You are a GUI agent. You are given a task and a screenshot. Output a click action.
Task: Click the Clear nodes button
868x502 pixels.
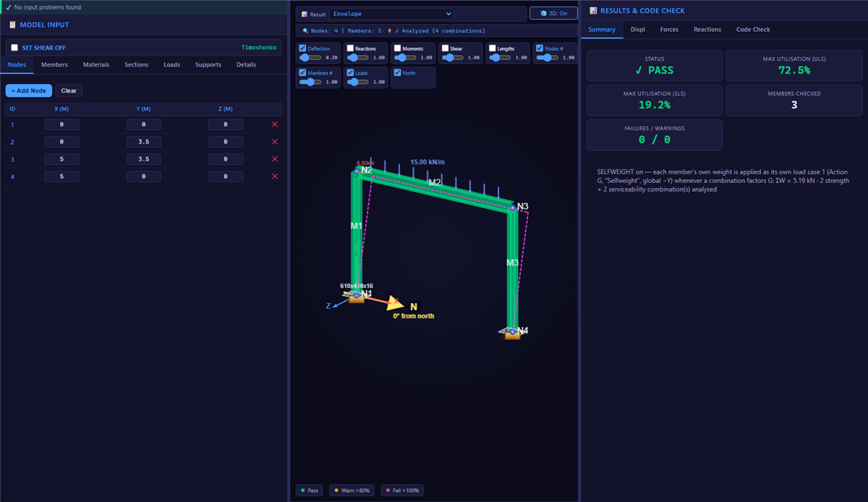69,90
